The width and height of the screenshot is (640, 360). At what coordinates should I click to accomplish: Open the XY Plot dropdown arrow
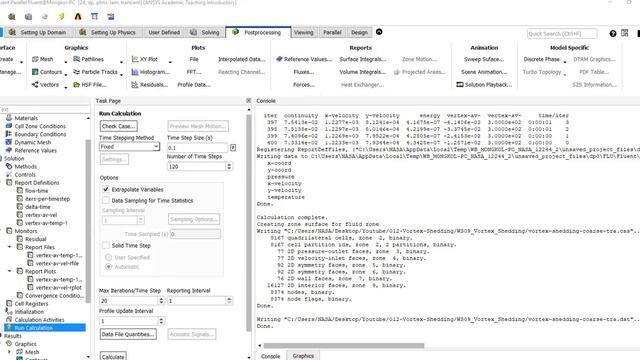[170, 62]
